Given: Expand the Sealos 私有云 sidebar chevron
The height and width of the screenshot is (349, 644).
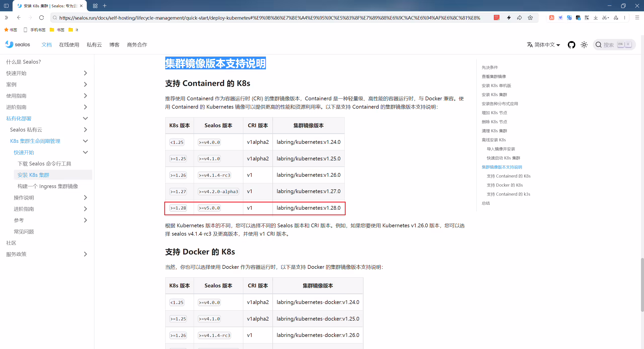Looking at the screenshot, I should (x=85, y=130).
